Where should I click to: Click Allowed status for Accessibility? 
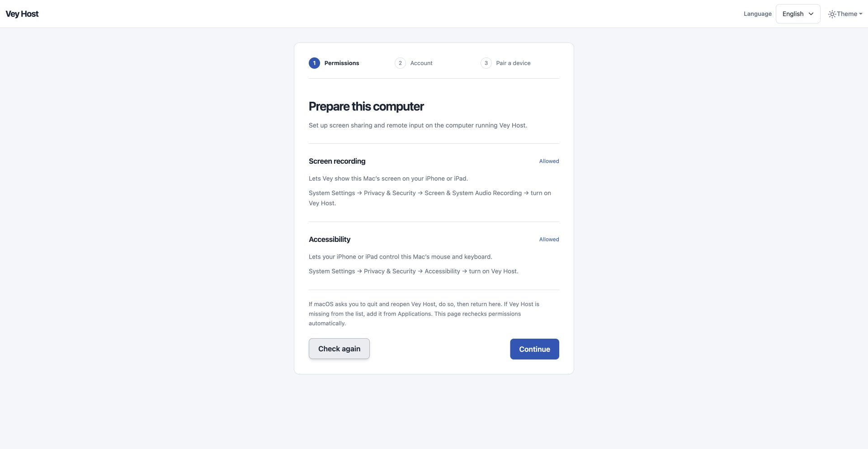(x=549, y=239)
